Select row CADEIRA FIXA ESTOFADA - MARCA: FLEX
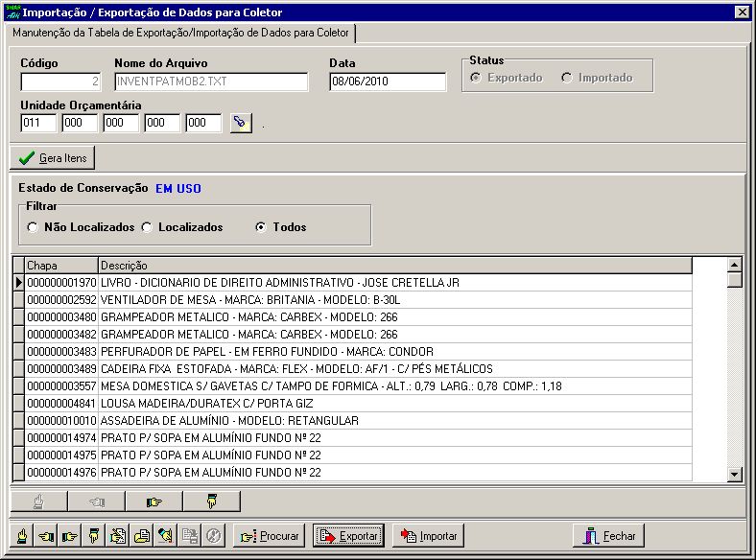756x560 pixels. [x=359, y=369]
